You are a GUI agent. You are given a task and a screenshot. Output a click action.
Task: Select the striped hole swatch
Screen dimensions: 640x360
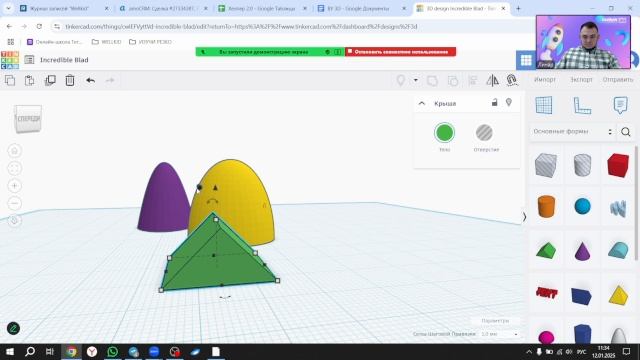pyautogui.click(x=484, y=133)
